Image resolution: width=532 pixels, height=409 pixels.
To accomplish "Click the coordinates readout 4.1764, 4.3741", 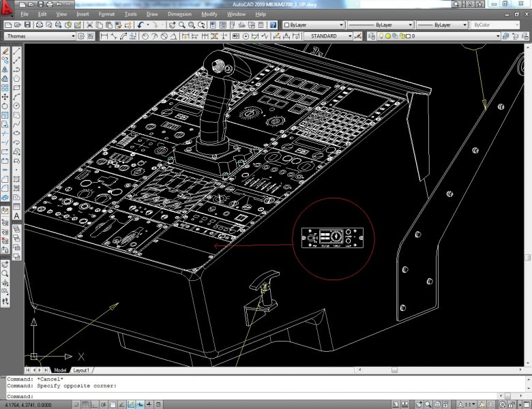I will [x=29, y=405].
